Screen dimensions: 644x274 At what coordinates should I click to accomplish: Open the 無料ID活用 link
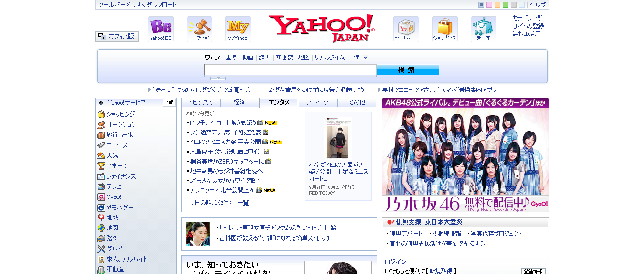click(x=527, y=34)
